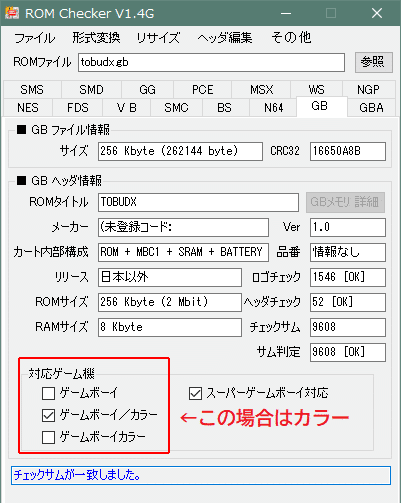Switch to the V B tab
Screen dimensions: 401x503
[127, 108]
